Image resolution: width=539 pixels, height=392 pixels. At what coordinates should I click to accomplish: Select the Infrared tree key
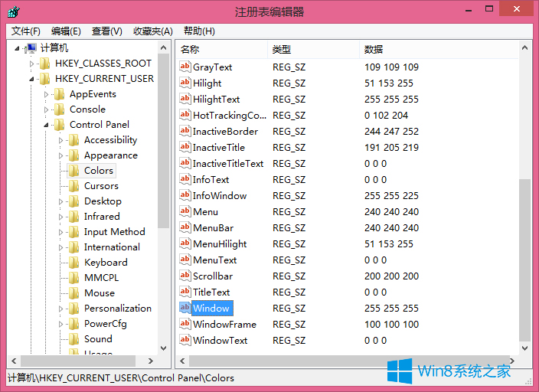102,217
